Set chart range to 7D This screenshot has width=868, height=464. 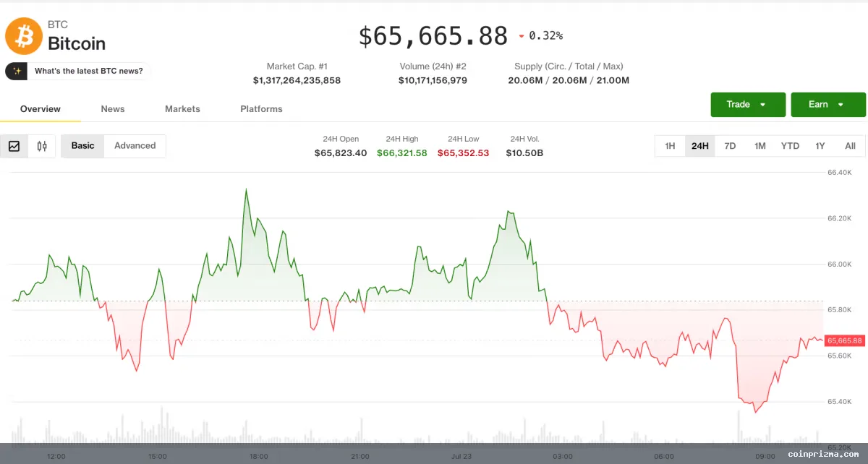tap(730, 146)
